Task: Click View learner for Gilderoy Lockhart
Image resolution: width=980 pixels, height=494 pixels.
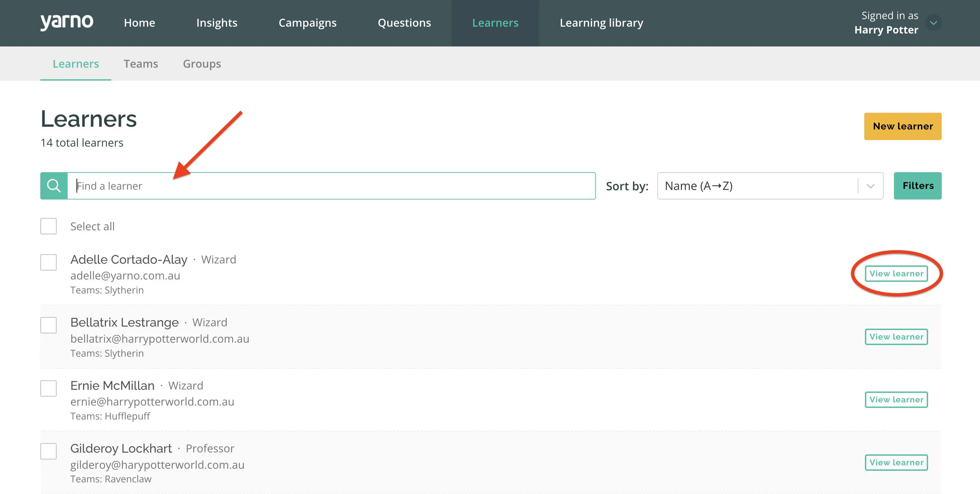Action: [x=896, y=463]
